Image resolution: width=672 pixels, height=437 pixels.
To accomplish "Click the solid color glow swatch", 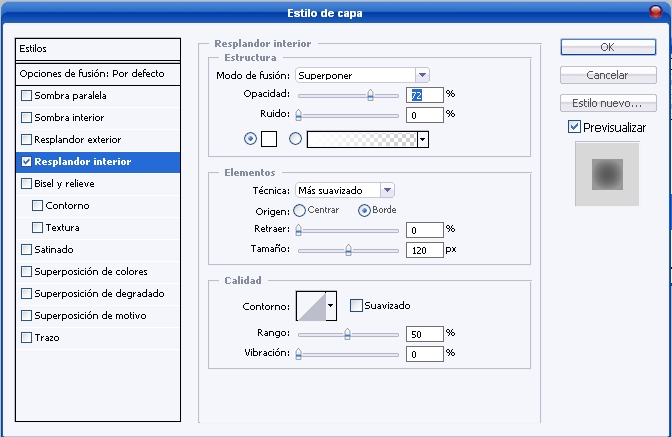I will pyautogui.click(x=269, y=140).
